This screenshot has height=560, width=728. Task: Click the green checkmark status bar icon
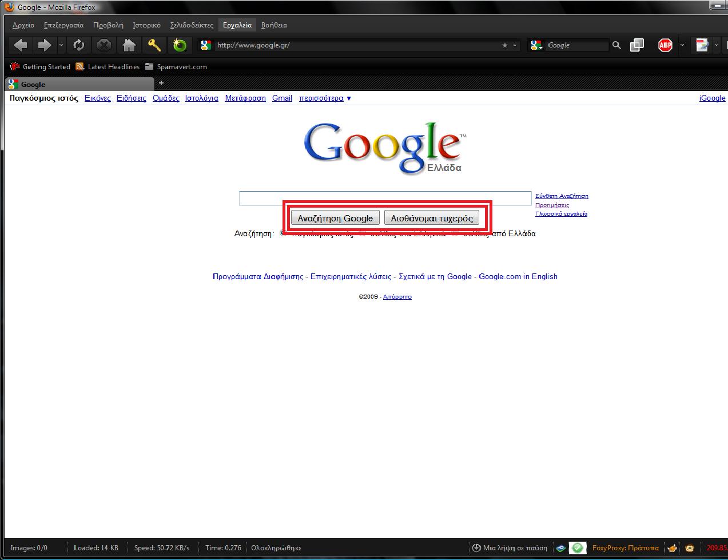(x=578, y=548)
